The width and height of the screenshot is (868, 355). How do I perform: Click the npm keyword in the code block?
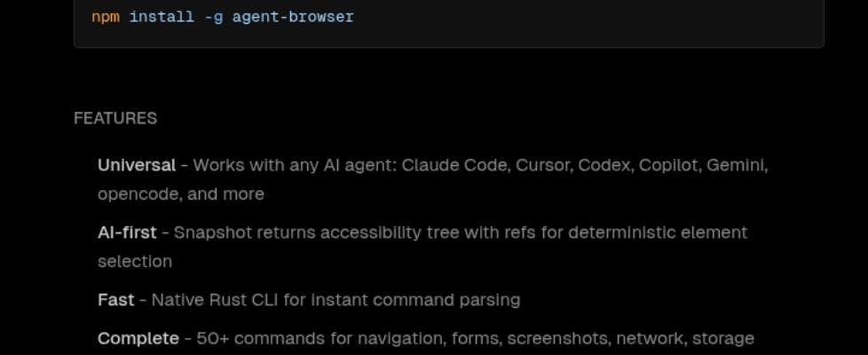click(106, 17)
